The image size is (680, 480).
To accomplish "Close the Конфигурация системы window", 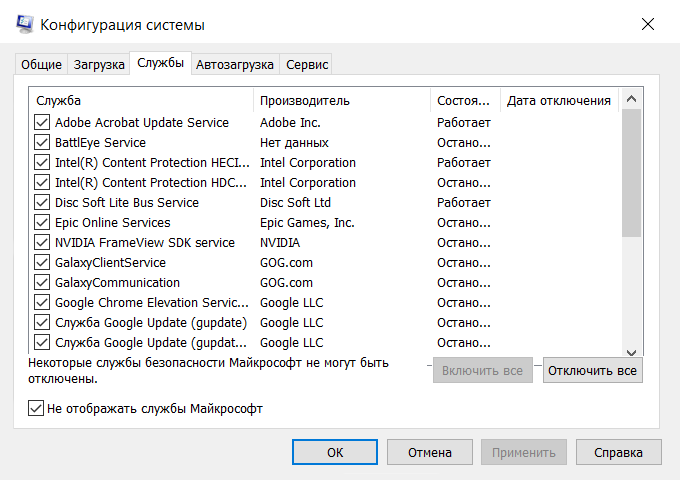I will 648,24.
